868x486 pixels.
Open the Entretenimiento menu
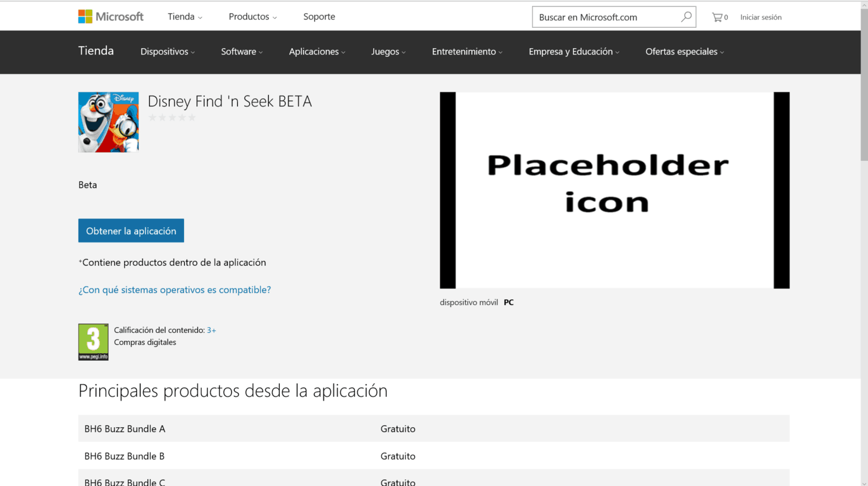[467, 52]
